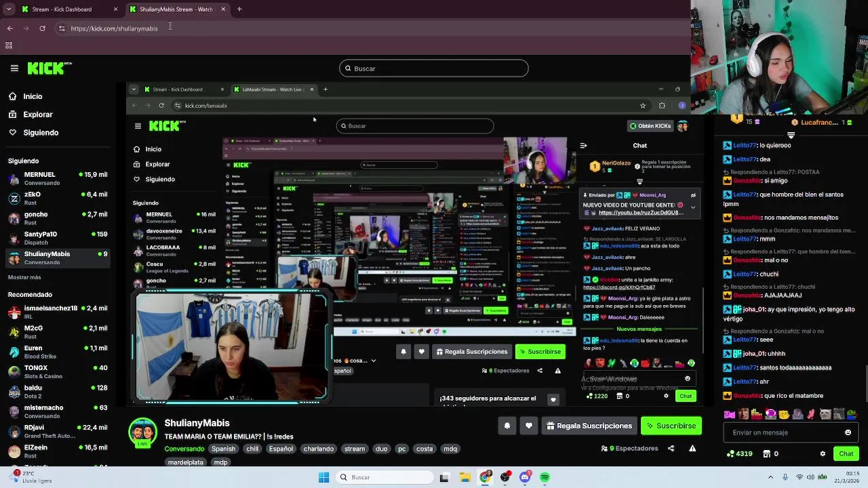Reload the page with the refresh icon
The width and height of the screenshot is (868, 488).
pyautogui.click(x=42, y=28)
